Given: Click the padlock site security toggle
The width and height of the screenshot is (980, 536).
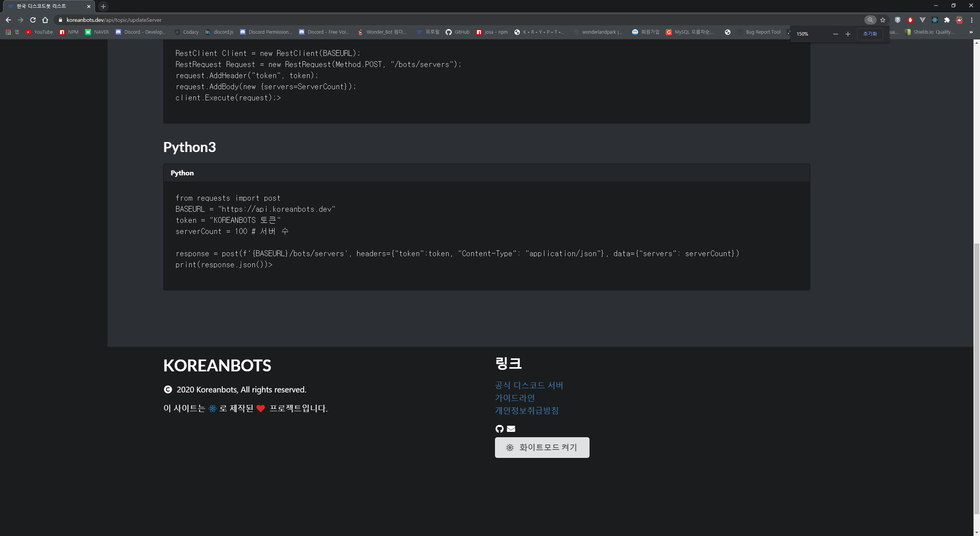Looking at the screenshot, I should tap(60, 20).
